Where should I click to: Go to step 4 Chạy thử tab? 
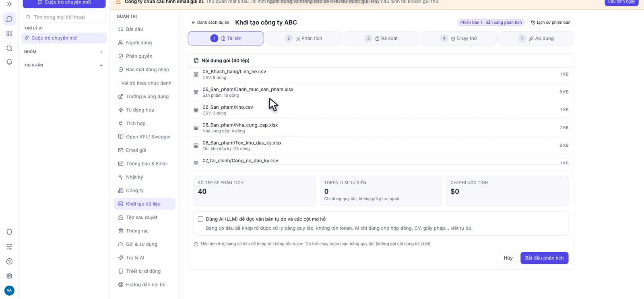pos(458,38)
